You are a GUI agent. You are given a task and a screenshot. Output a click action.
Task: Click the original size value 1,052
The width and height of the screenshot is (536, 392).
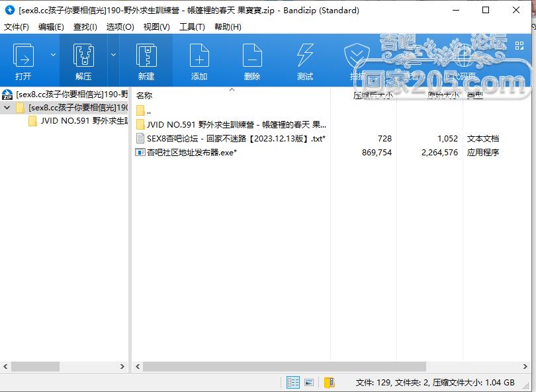[447, 139]
